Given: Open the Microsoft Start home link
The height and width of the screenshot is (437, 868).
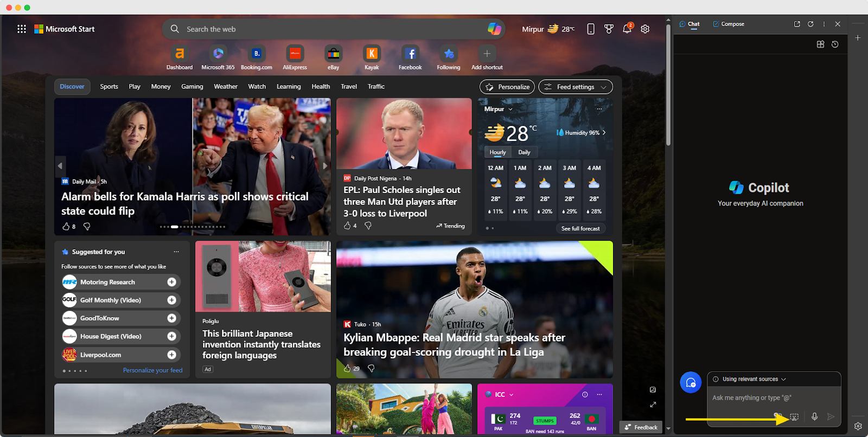Looking at the screenshot, I should coord(65,29).
